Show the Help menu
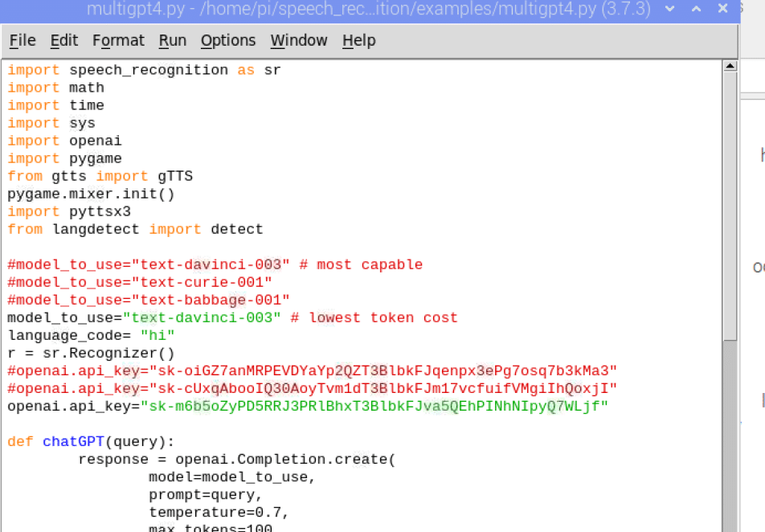Screen dimensions: 765x532 [358, 40]
